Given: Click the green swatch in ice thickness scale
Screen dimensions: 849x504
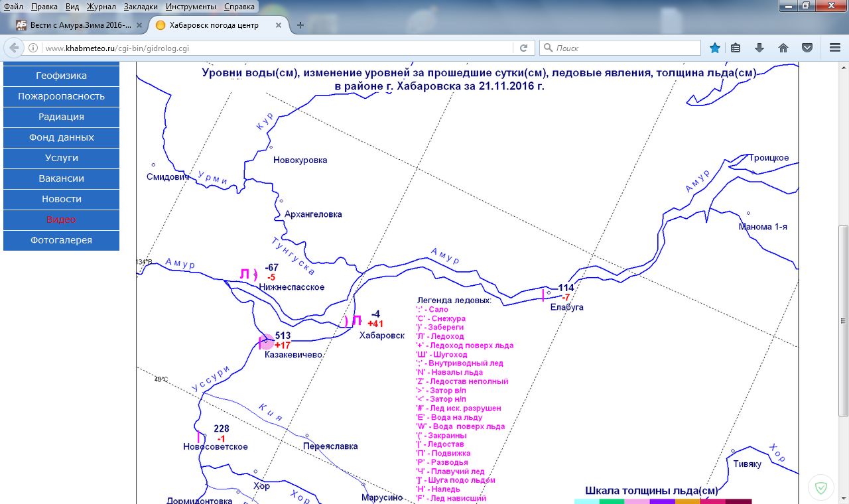Looking at the screenshot, I should tap(612, 501).
